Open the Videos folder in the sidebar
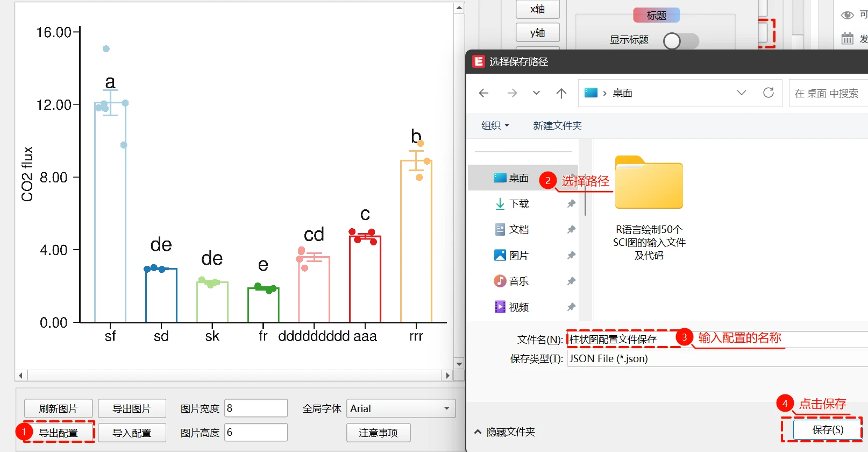 pos(518,307)
